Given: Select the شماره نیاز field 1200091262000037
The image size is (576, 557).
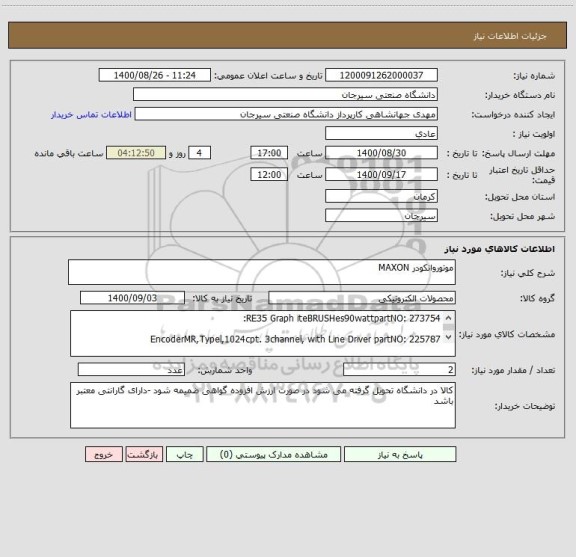Looking at the screenshot, I should coord(381,75).
